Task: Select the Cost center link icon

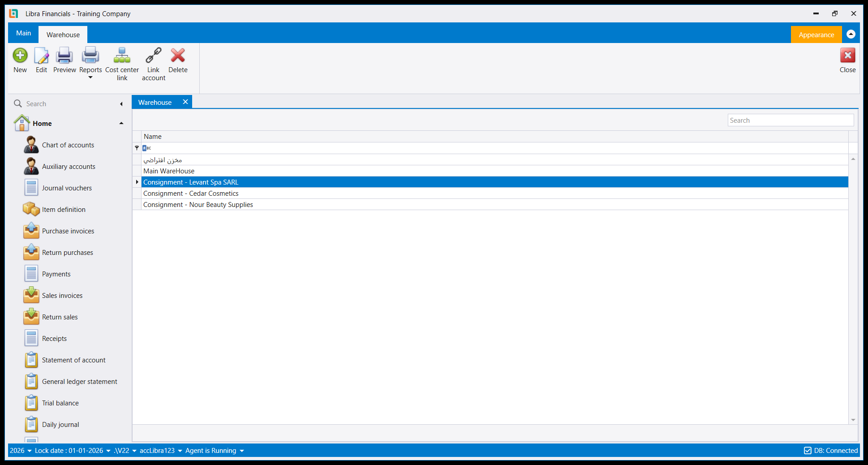Action: coord(122,56)
